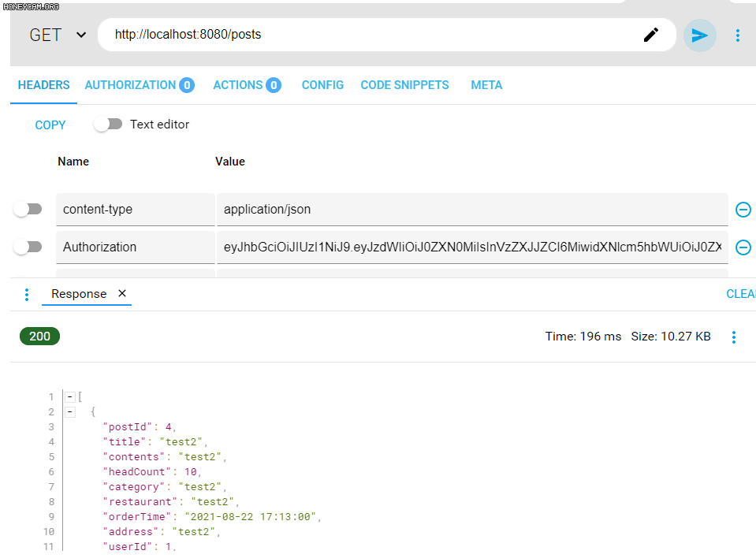Toggle the Text editor switch
Screen dimensions: 756x558
pyautogui.click(x=108, y=125)
